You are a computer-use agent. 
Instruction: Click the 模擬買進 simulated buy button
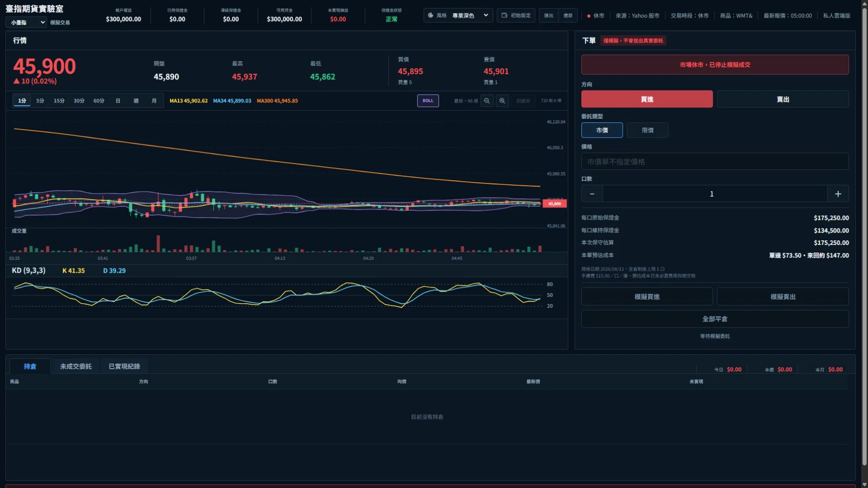point(647,297)
